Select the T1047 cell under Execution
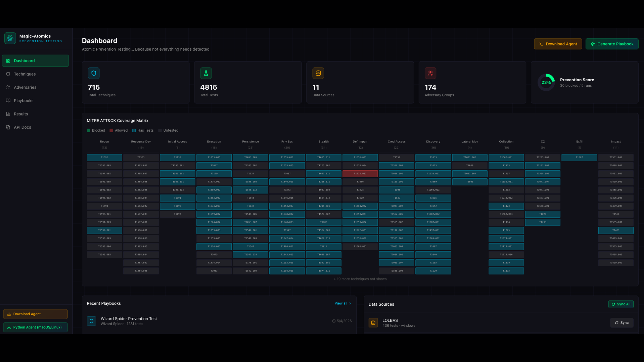The height and width of the screenshot is (362, 644). 214,165
